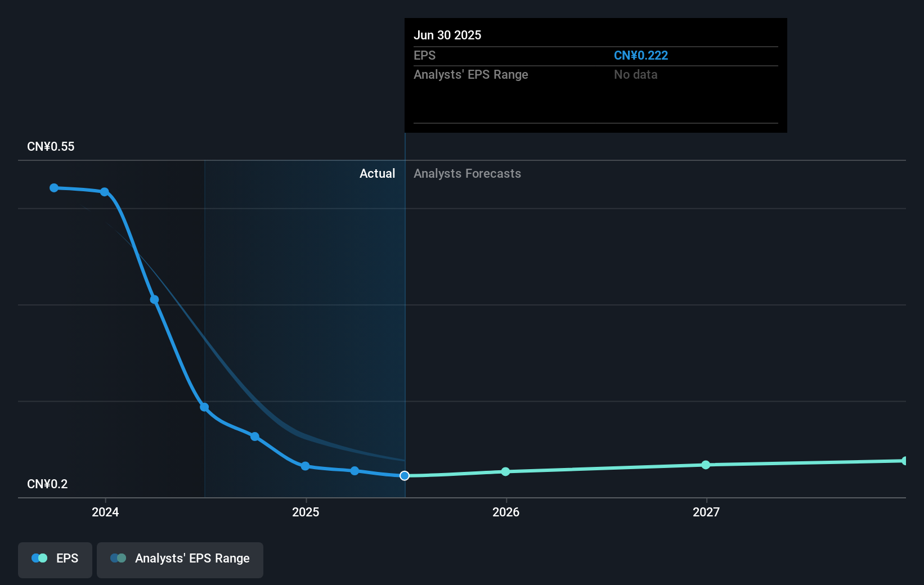Select the EPS data point at 2025
This screenshot has width=924, height=585.
pos(305,466)
